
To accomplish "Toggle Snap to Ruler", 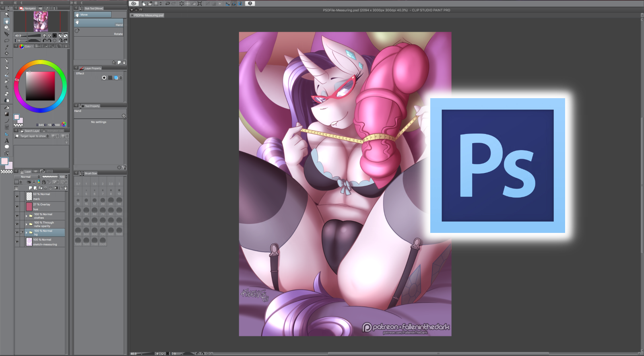I will click(227, 4).
